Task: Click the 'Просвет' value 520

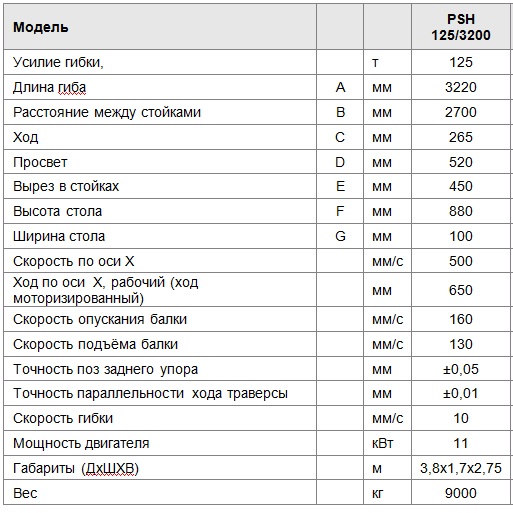Action: (461, 162)
